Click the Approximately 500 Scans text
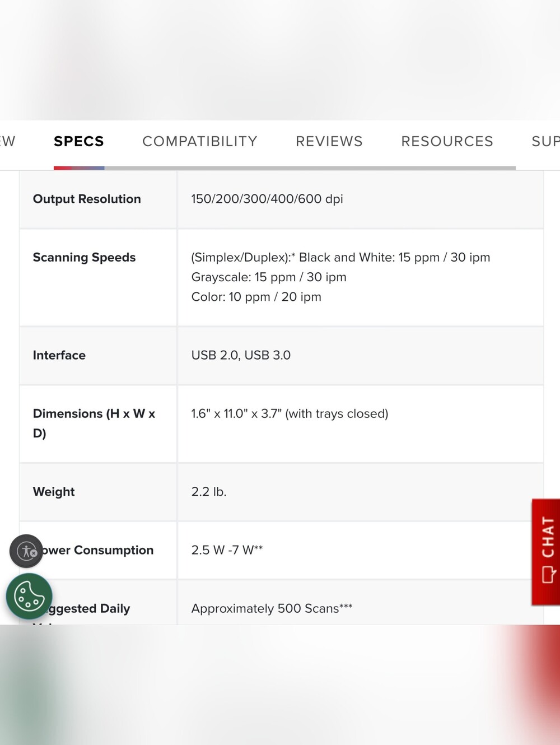Image resolution: width=560 pixels, height=745 pixels. tap(272, 608)
